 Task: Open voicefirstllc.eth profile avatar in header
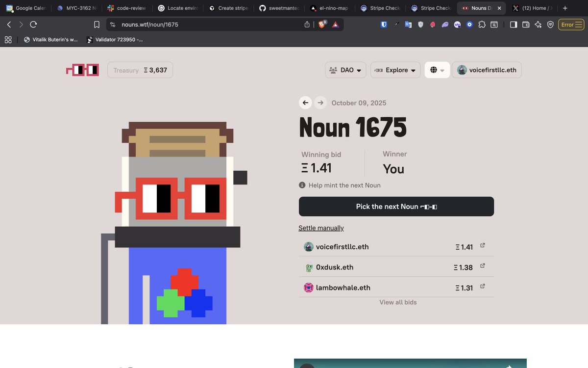pos(461,70)
